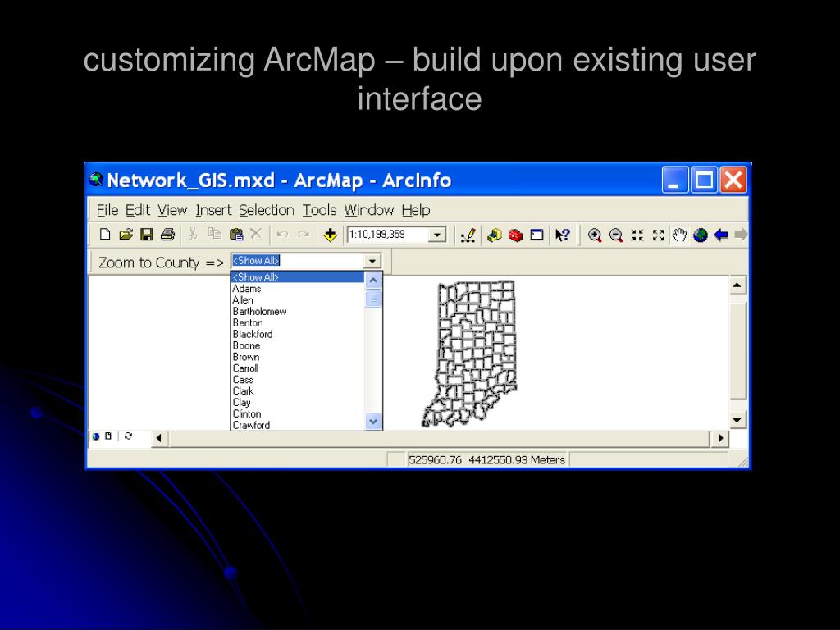This screenshot has height=630, width=840.
Task: Show the Command Line window icon
Action: coord(536,235)
